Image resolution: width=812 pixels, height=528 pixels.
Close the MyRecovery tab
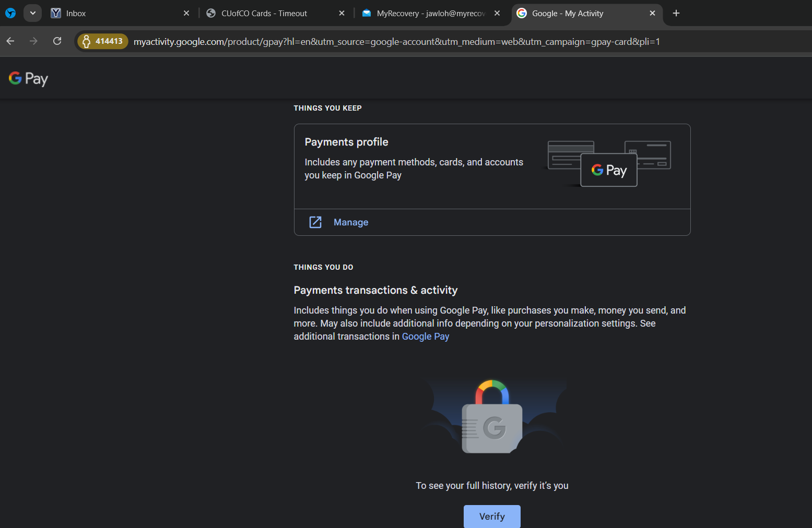[x=497, y=14]
